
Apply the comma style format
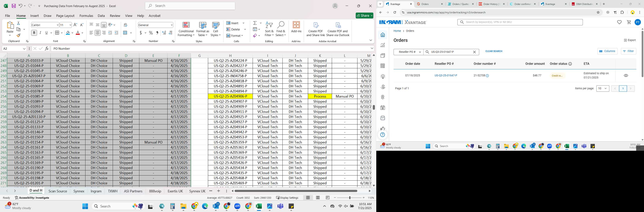coord(157,33)
